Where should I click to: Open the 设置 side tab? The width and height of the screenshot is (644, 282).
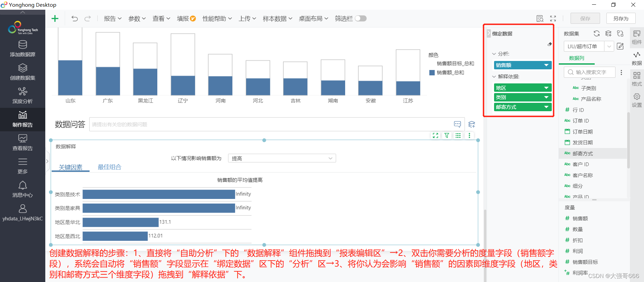click(637, 100)
